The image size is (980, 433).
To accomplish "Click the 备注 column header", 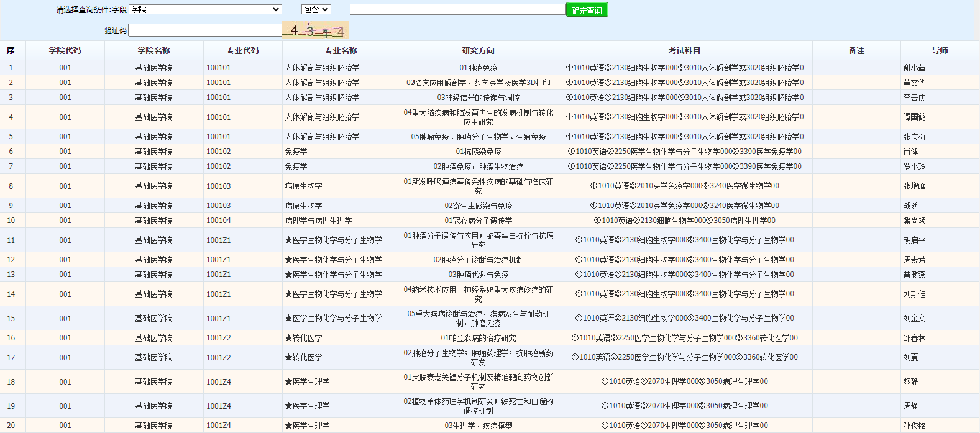I will pos(857,50).
